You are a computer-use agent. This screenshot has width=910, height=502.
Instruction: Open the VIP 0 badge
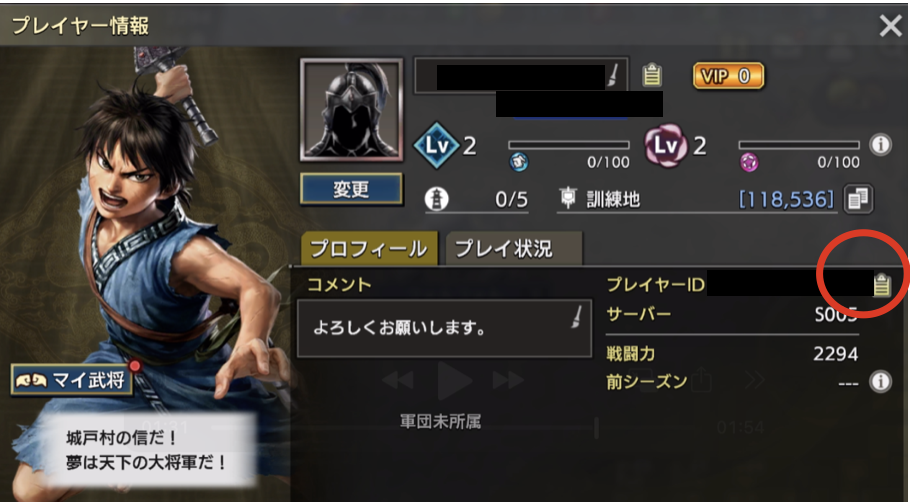click(x=728, y=76)
